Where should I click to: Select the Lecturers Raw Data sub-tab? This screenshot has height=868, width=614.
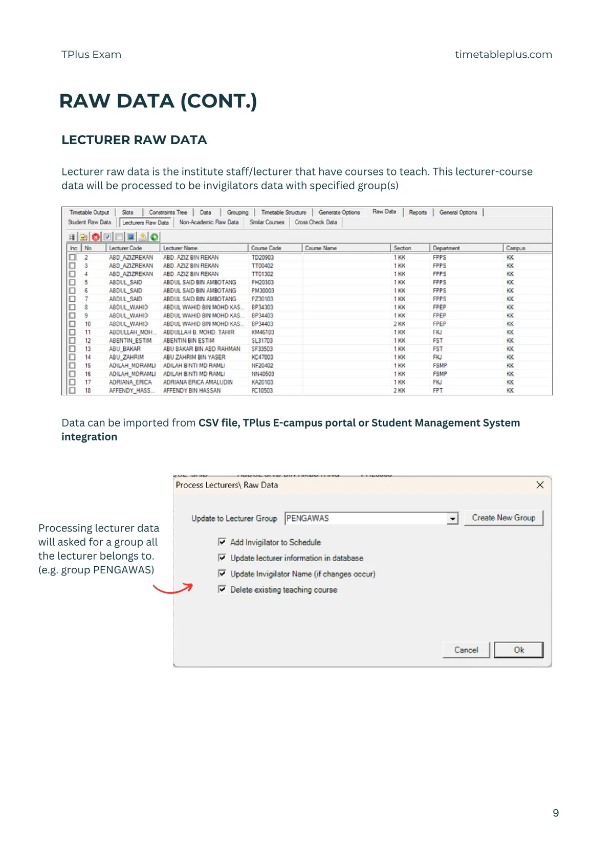[x=145, y=222]
